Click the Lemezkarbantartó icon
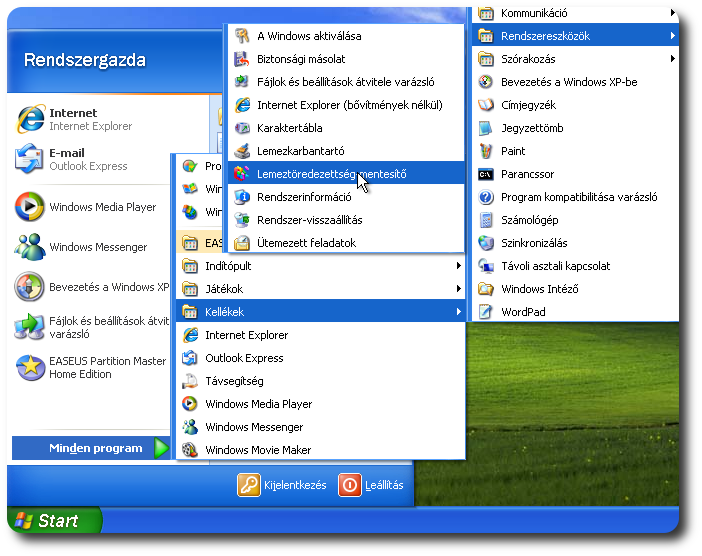702x556 pixels. [x=242, y=151]
